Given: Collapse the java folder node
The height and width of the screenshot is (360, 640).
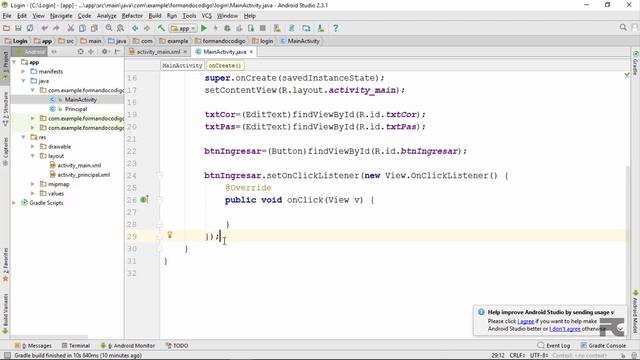Looking at the screenshot, I should click(x=24, y=81).
